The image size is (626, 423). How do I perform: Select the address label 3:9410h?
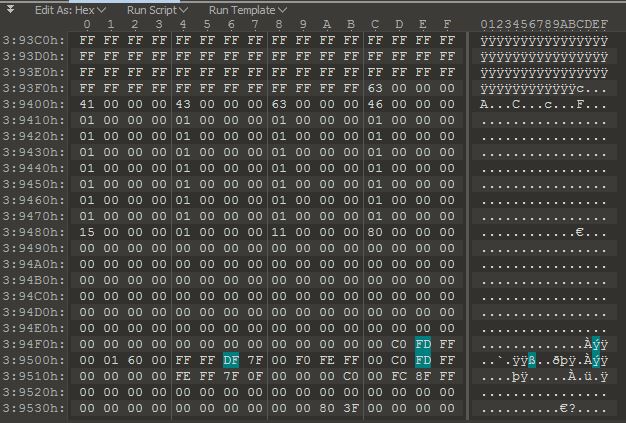34,120
